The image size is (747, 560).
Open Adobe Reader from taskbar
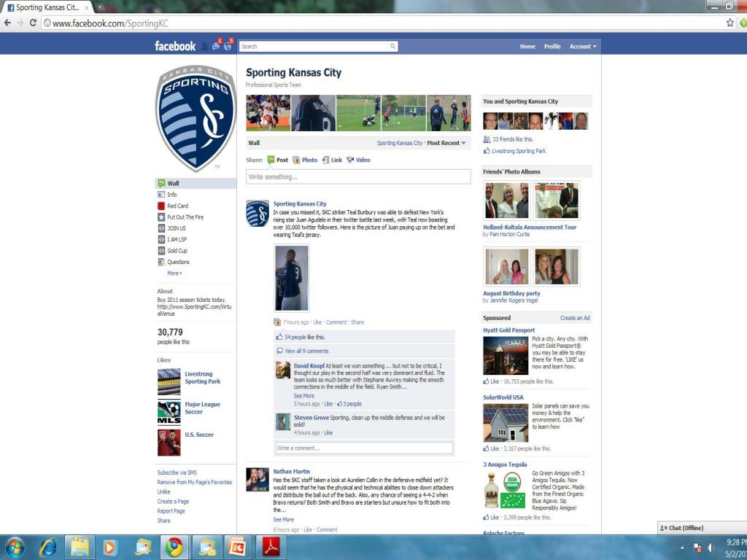tap(271, 548)
